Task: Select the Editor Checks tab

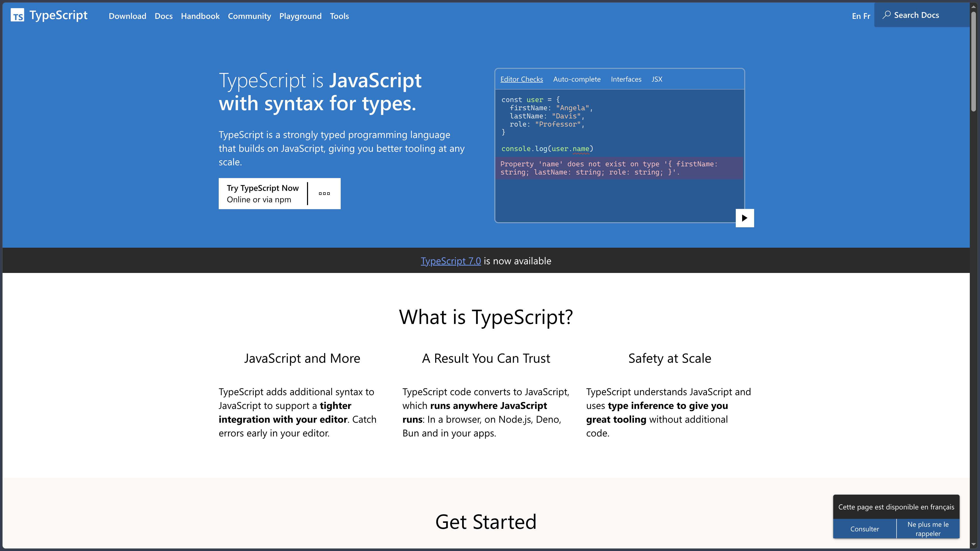Action: pos(521,79)
